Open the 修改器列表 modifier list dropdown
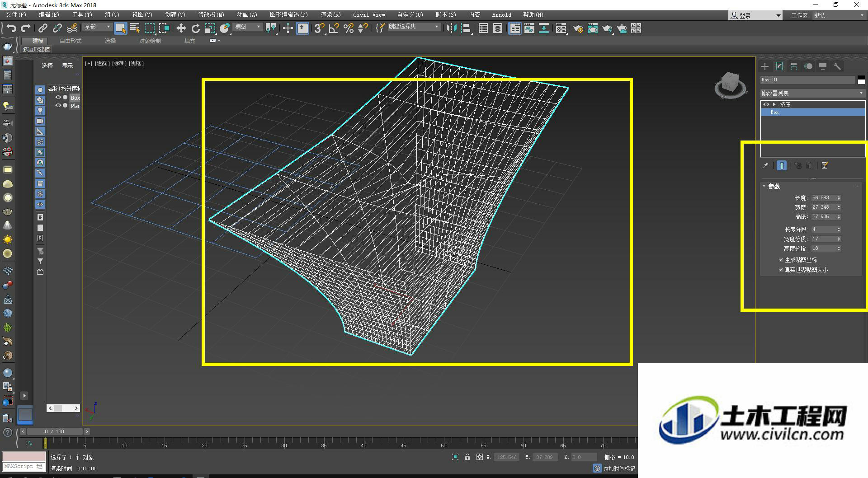 [812, 93]
